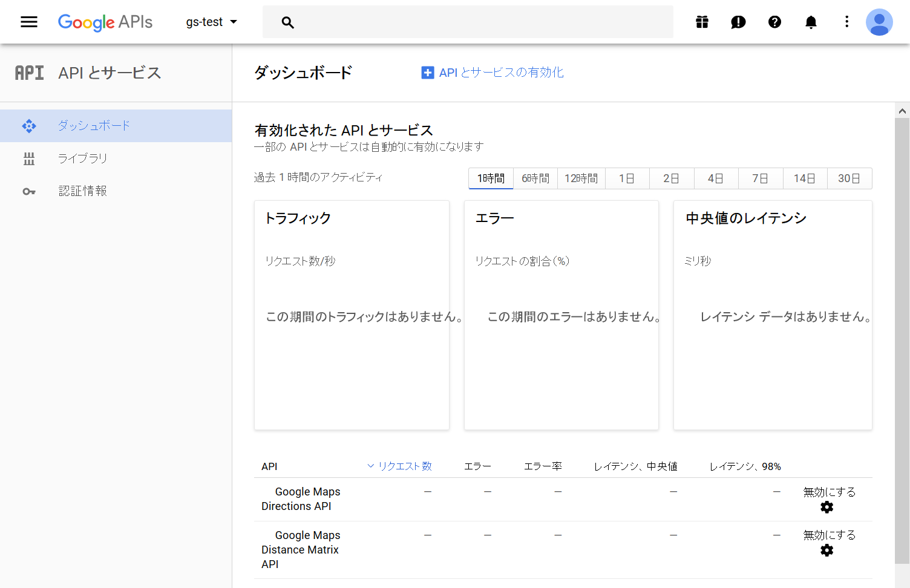Viewport: 910px width, 588px height.
Task: Open the three-dot more options menu
Action: click(x=846, y=22)
